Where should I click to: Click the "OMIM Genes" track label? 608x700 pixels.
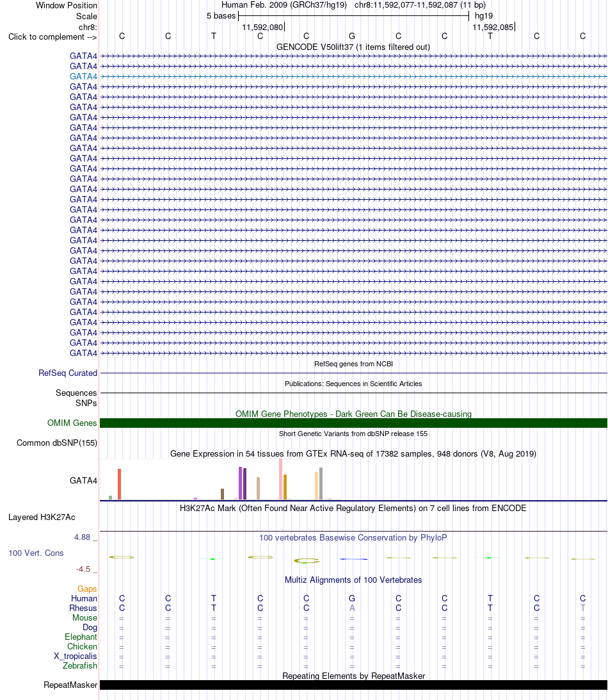pyautogui.click(x=72, y=423)
